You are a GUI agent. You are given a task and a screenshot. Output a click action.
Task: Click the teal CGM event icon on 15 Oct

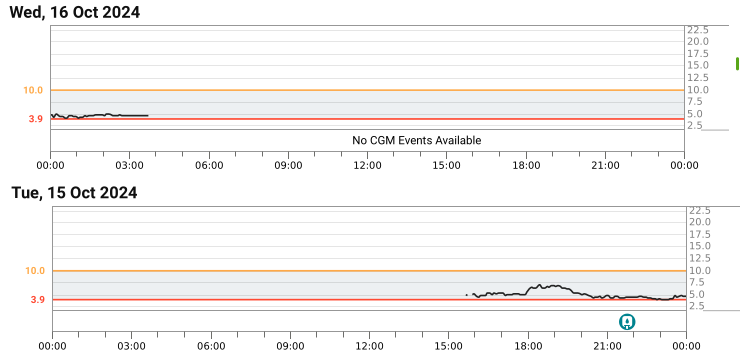coord(627,322)
